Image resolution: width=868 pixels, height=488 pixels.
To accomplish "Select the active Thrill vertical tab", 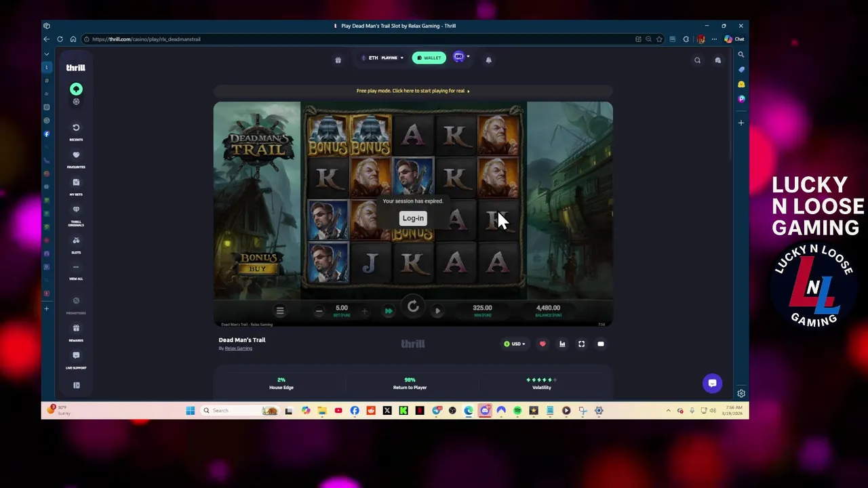I will click(47, 68).
